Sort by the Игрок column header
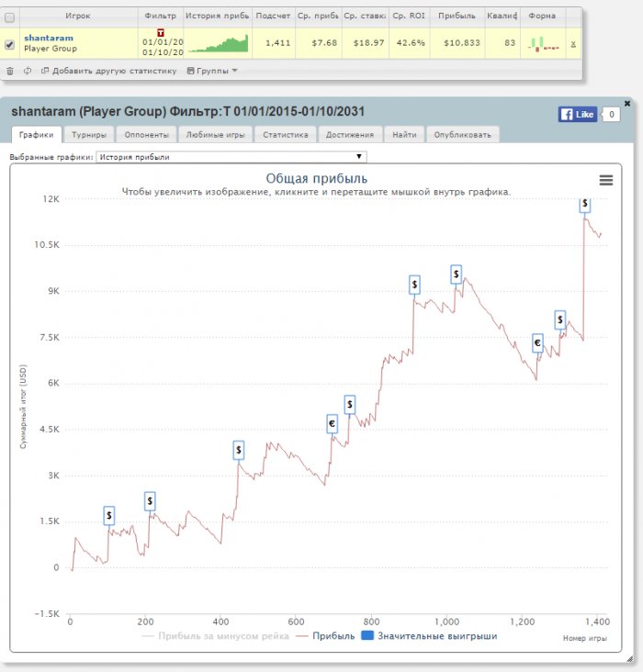The height and width of the screenshot is (672, 643). [x=78, y=16]
